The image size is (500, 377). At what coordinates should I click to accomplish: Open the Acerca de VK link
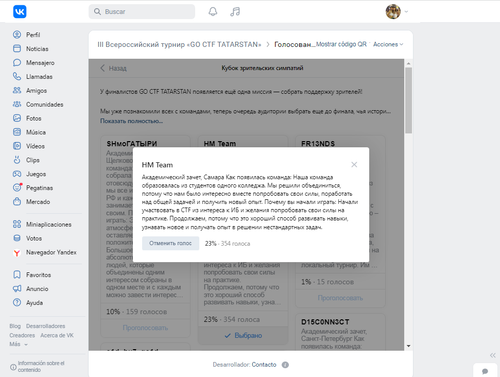[57, 335]
